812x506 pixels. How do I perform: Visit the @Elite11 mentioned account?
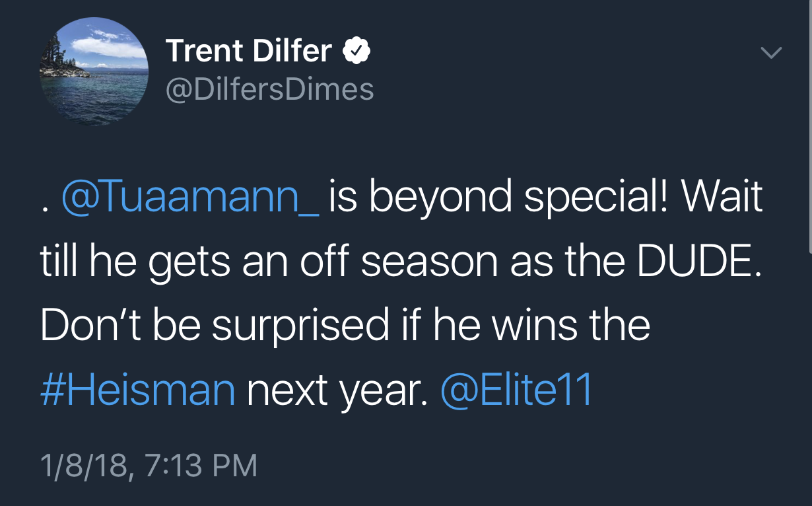tap(516, 390)
